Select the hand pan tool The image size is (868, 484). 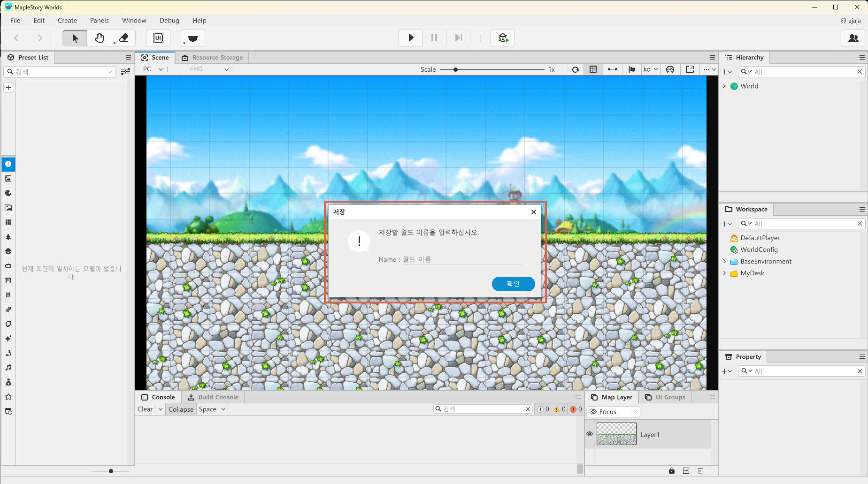point(99,38)
